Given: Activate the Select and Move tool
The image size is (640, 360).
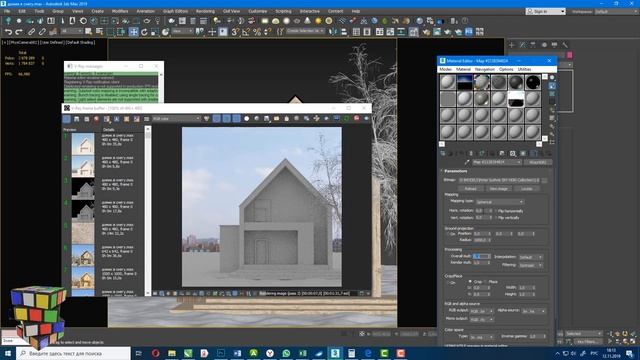Looking at the screenshot, I should click(133, 32).
